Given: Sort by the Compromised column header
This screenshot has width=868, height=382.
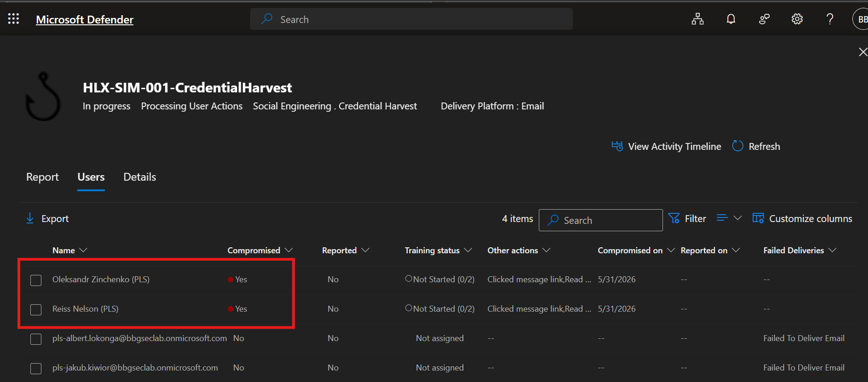Looking at the screenshot, I should point(260,251).
